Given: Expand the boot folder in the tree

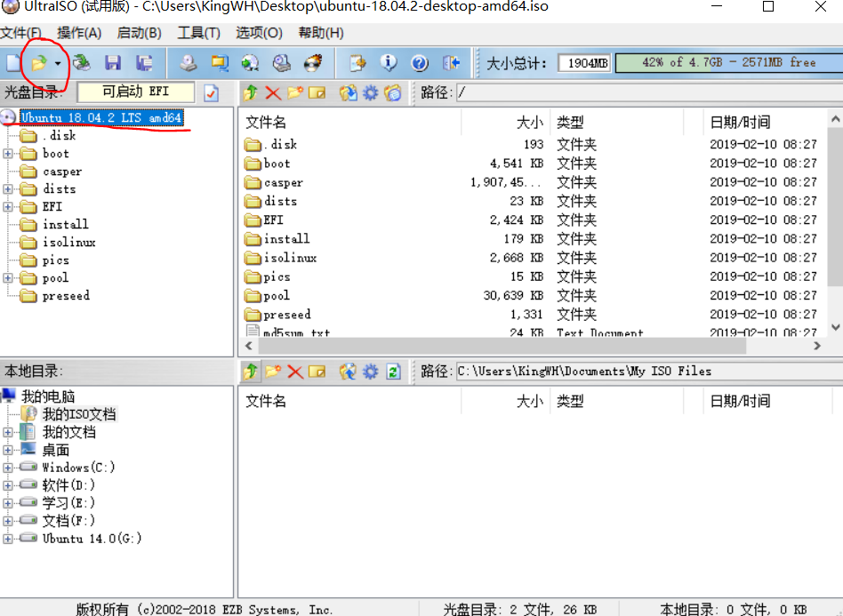Looking at the screenshot, I should pyautogui.click(x=7, y=153).
